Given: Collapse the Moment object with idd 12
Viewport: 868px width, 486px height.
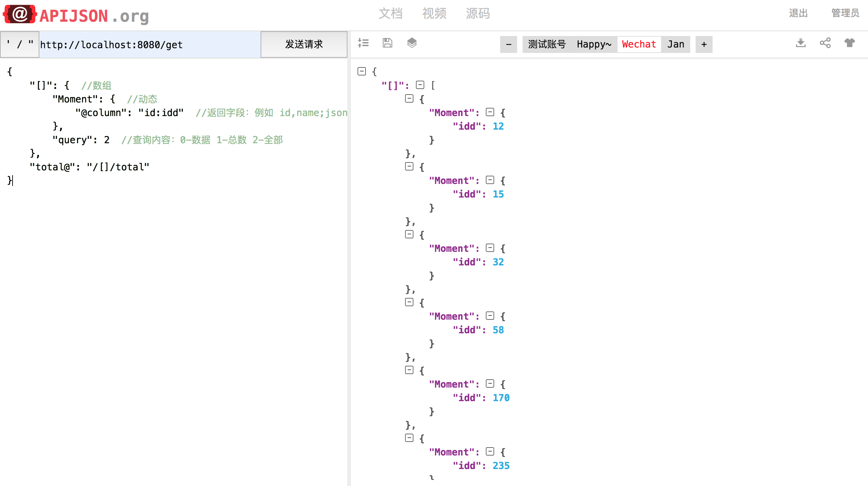Looking at the screenshot, I should pyautogui.click(x=490, y=112).
